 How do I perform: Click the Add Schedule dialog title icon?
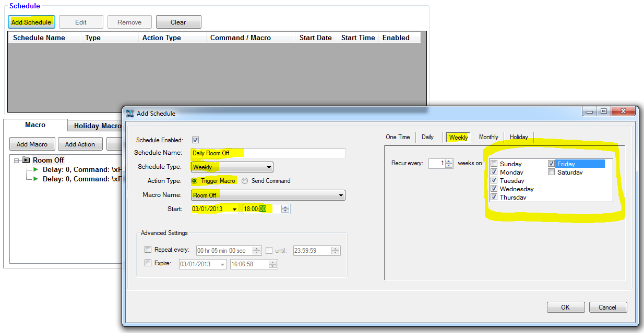tap(130, 113)
